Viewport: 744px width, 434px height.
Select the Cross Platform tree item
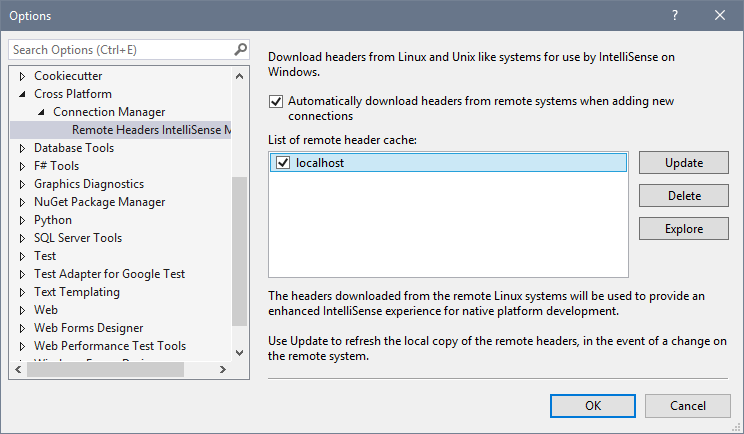pyautogui.click(x=73, y=94)
